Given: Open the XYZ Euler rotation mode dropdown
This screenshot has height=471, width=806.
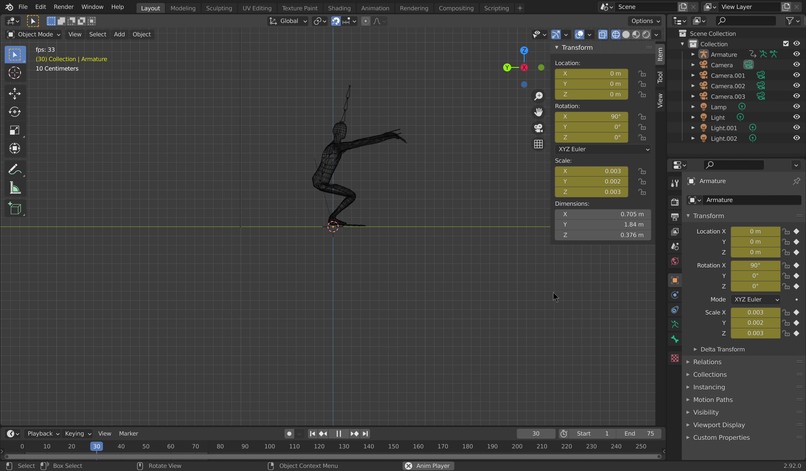Looking at the screenshot, I should [x=603, y=149].
